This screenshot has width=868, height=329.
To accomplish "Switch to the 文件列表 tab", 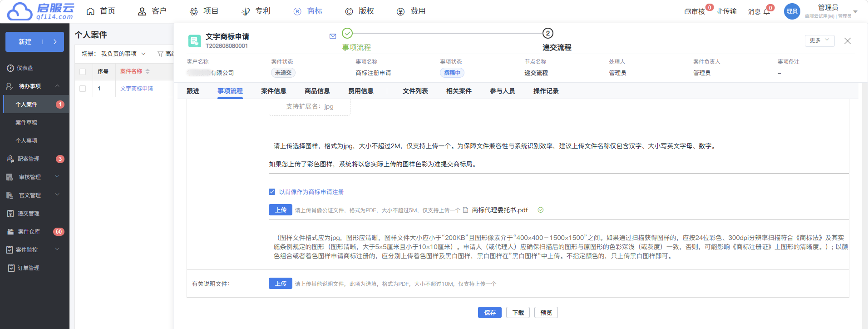I will [x=415, y=91].
